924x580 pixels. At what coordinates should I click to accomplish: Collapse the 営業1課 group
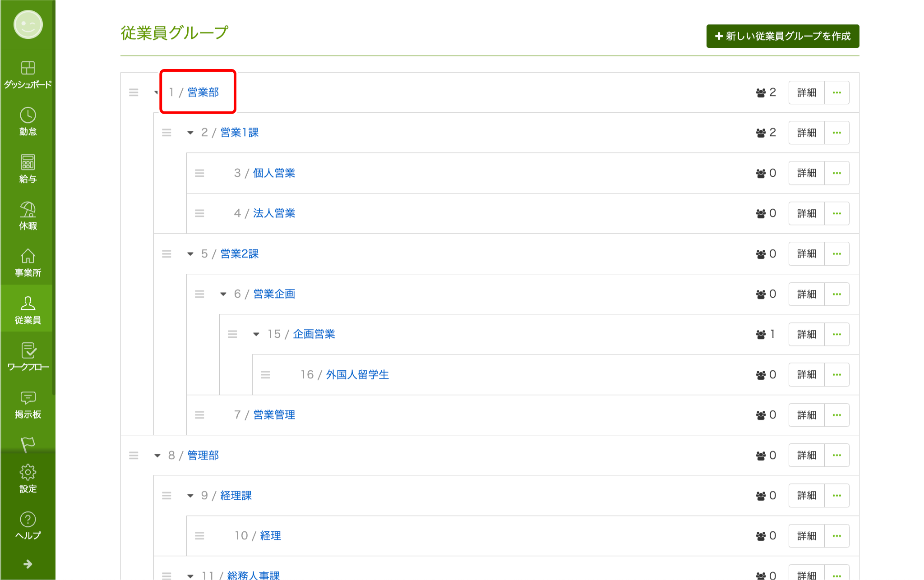point(190,133)
